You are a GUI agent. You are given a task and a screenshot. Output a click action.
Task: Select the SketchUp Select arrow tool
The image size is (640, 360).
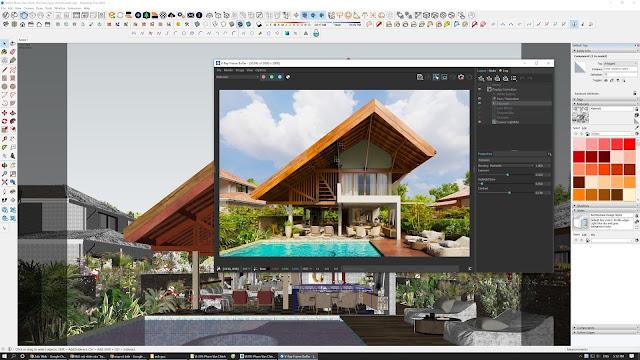pyautogui.click(x=4, y=43)
